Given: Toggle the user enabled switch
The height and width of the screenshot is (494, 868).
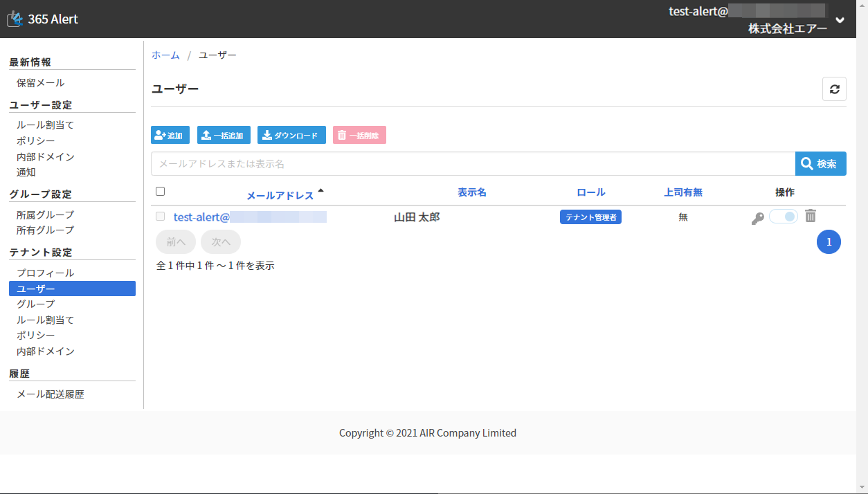Looking at the screenshot, I should 784,217.
